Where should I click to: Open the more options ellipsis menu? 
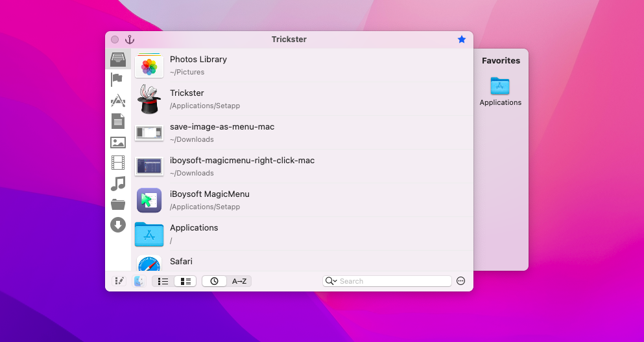point(461,281)
